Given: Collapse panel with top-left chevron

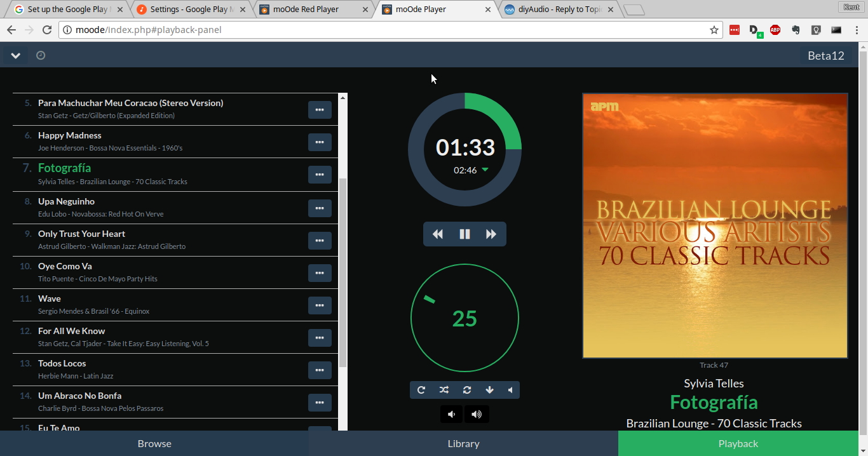Looking at the screenshot, I should 15,55.
